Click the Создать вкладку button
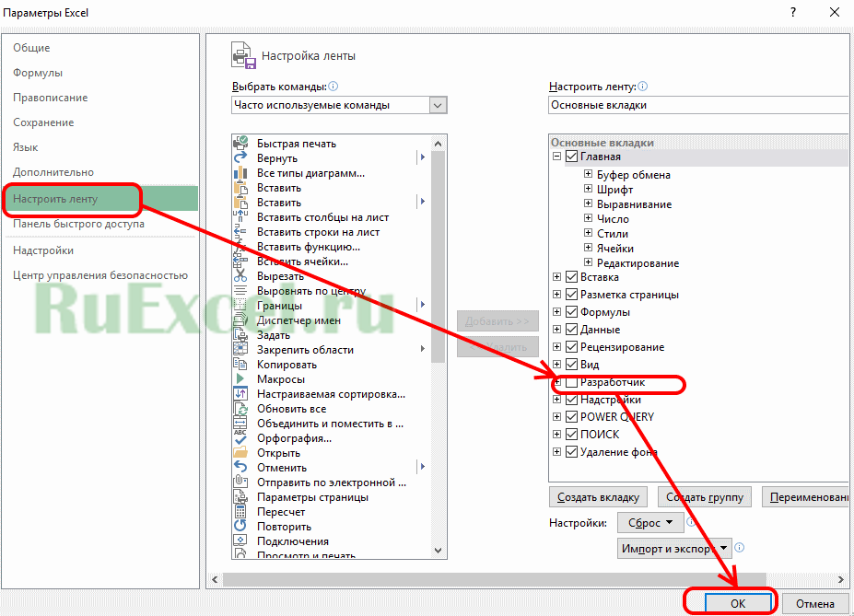The height and width of the screenshot is (616, 854). pyautogui.click(x=598, y=497)
